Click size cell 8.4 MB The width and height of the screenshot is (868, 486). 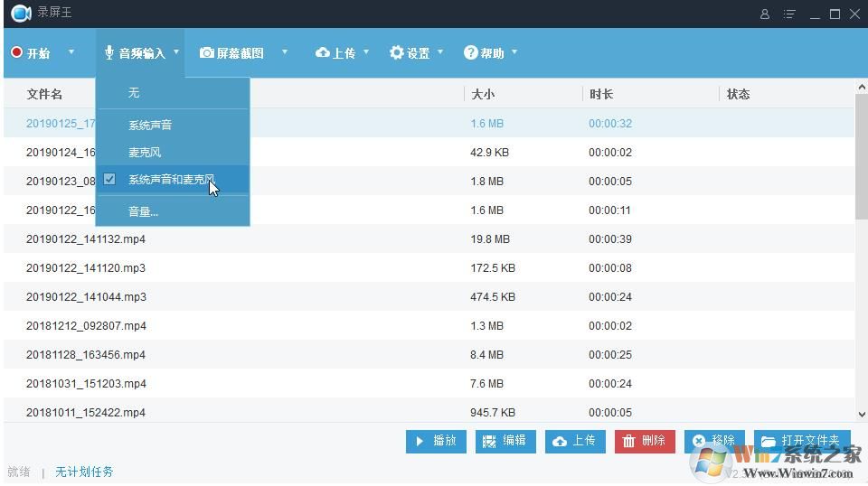tap(487, 354)
